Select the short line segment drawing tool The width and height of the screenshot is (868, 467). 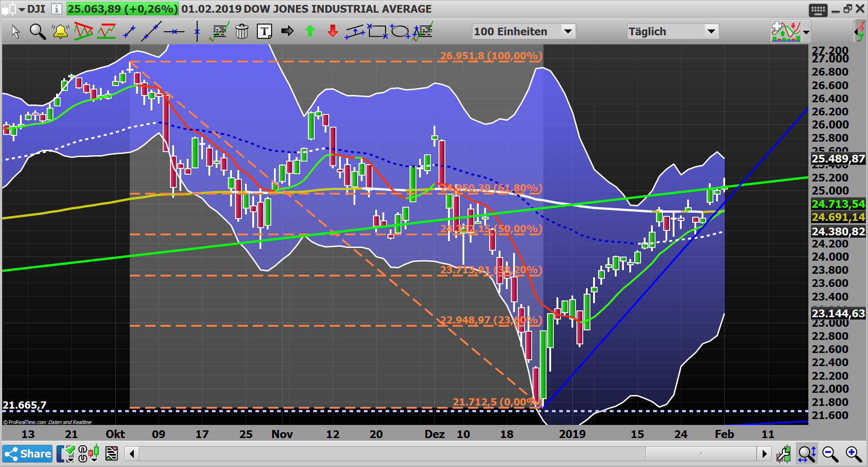point(129,31)
